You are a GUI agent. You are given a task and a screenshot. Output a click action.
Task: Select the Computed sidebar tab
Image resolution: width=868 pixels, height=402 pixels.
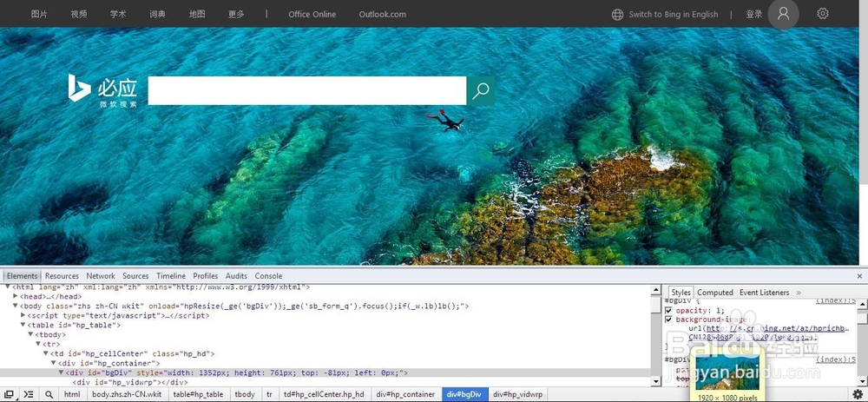[x=715, y=293]
